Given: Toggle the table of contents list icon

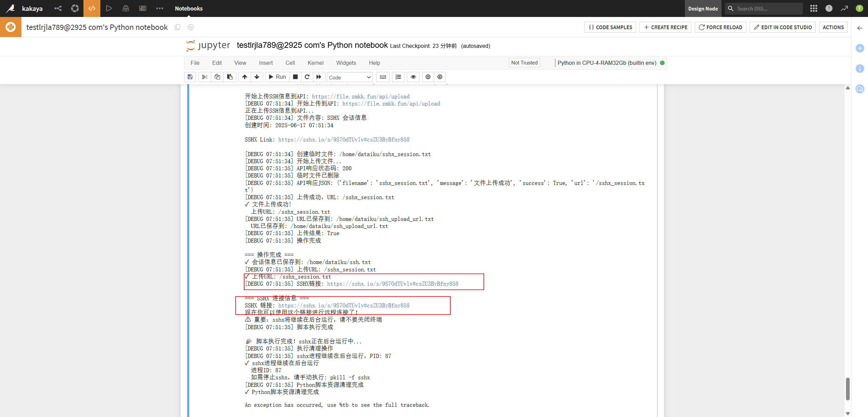Looking at the screenshot, I should coord(398,77).
